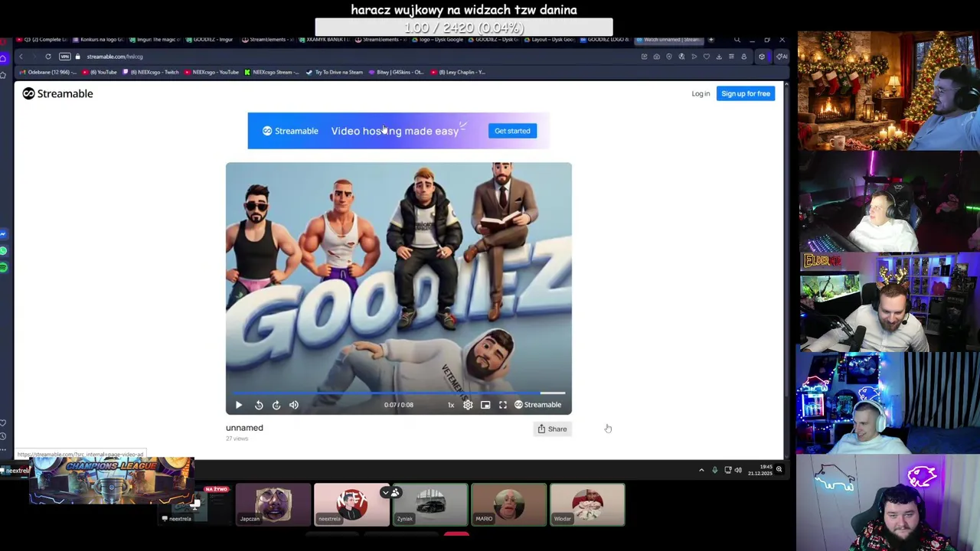Screen dimensions: 980x551
Task: Open Try To Drive na Steam bookmark
Action: click(335, 72)
